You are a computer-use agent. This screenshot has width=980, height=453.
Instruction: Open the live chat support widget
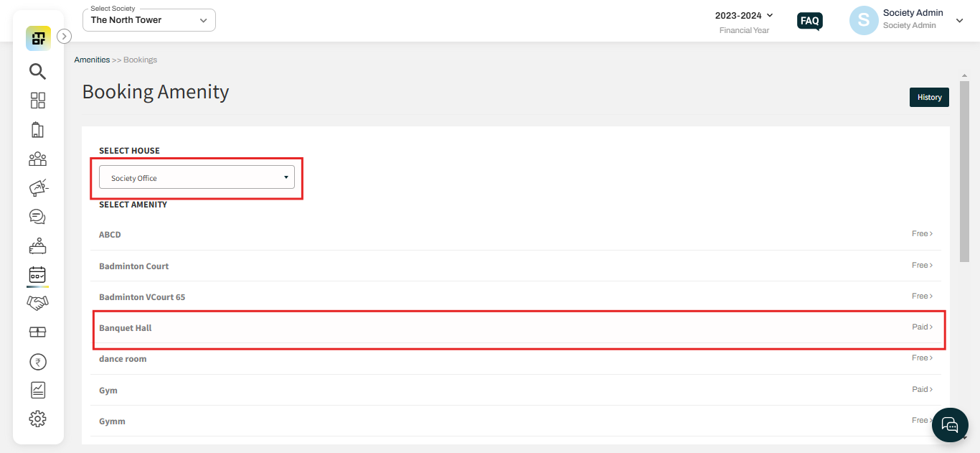tap(950, 424)
